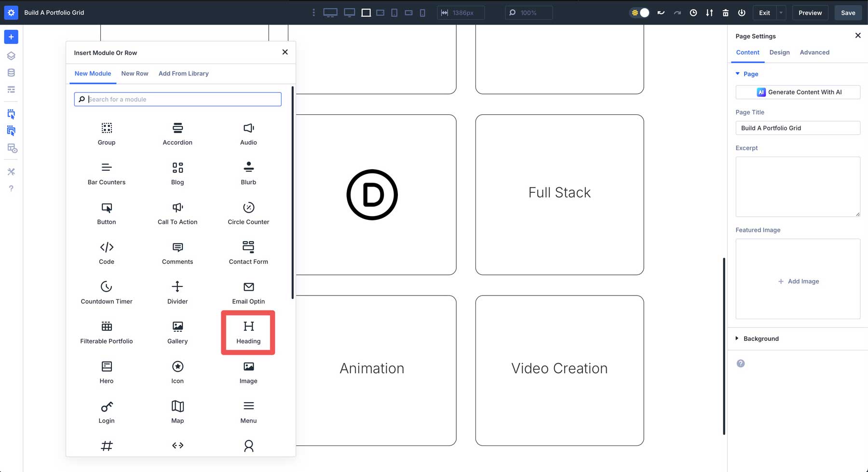868x472 pixels.
Task: Switch to the Design tab
Action: [x=779, y=52]
